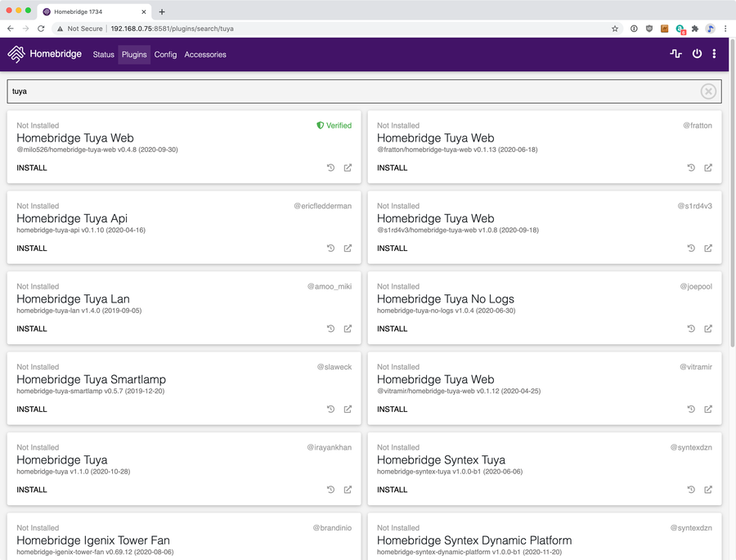Bookmark this page with star icon
The width and height of the screenshot is (736, 560).
pos(615,29)
